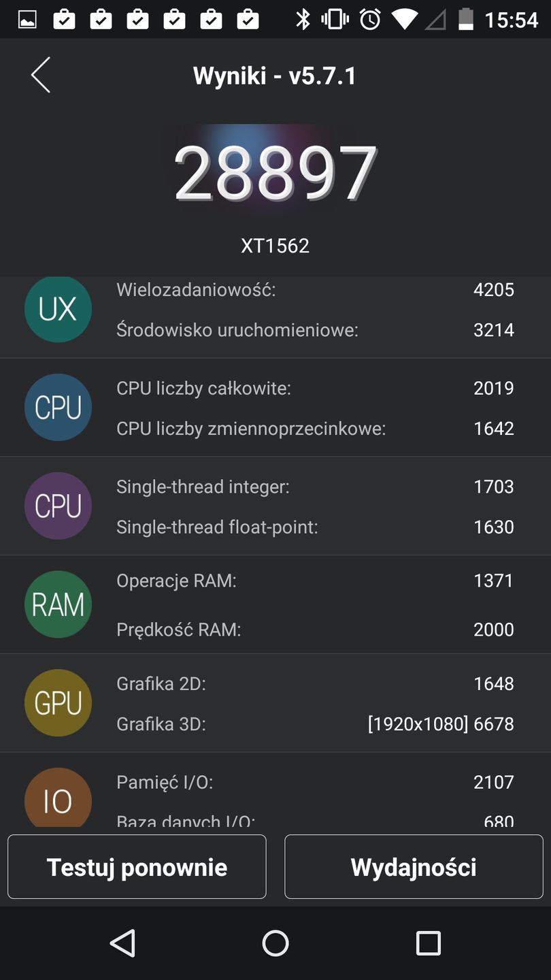The height and width of the screenshot is (980, 551).
Task: Select the Single-thread integer row
Action: pyautogui.click(x=315, y=487)
